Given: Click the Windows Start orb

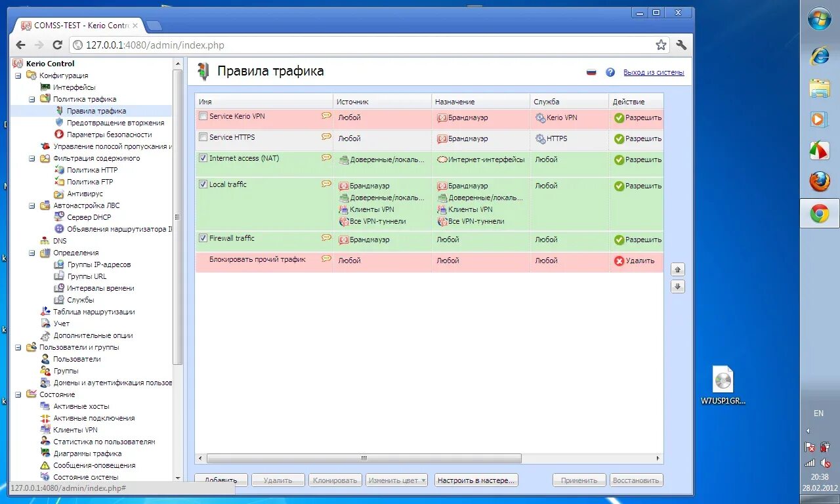Looking at the screenshot, I should coord(820,19).
